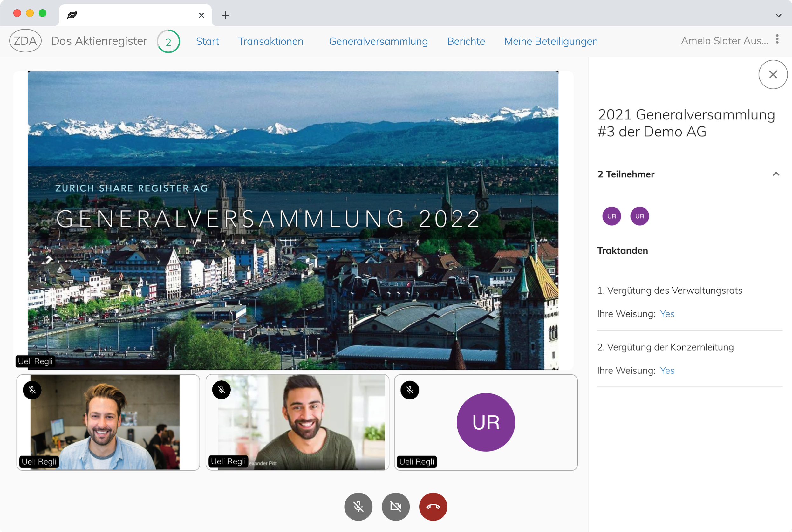This screenshot has height=532, width=792.
Task: Click Ueli Regli label on main presentation
Action: point(35,361)
